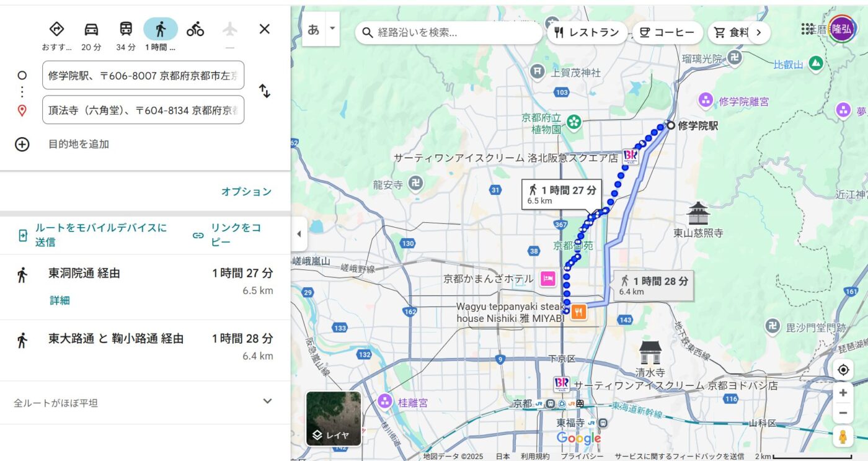Select the コーヒー category chip

tap(667, 33)
